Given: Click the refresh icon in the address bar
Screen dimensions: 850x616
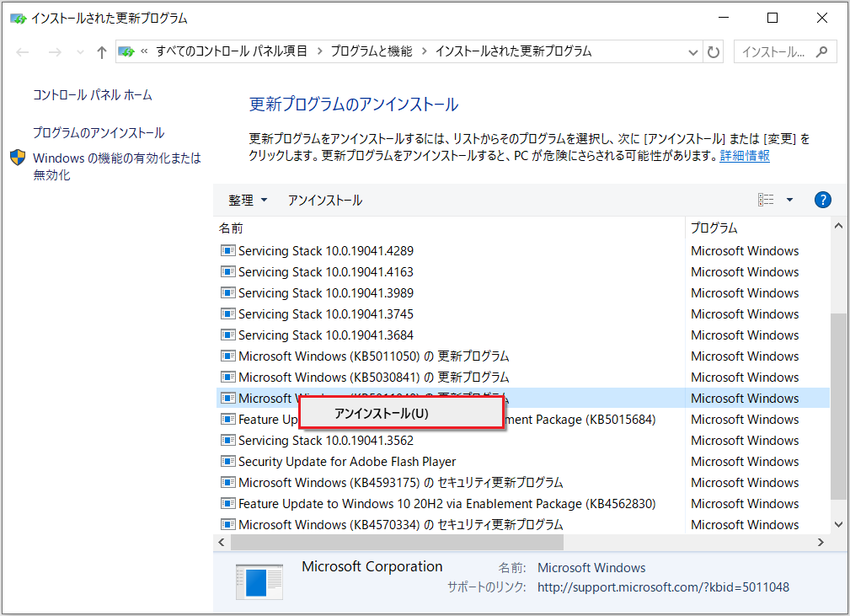Looking at the screenshot, I should tap(713, 51).
